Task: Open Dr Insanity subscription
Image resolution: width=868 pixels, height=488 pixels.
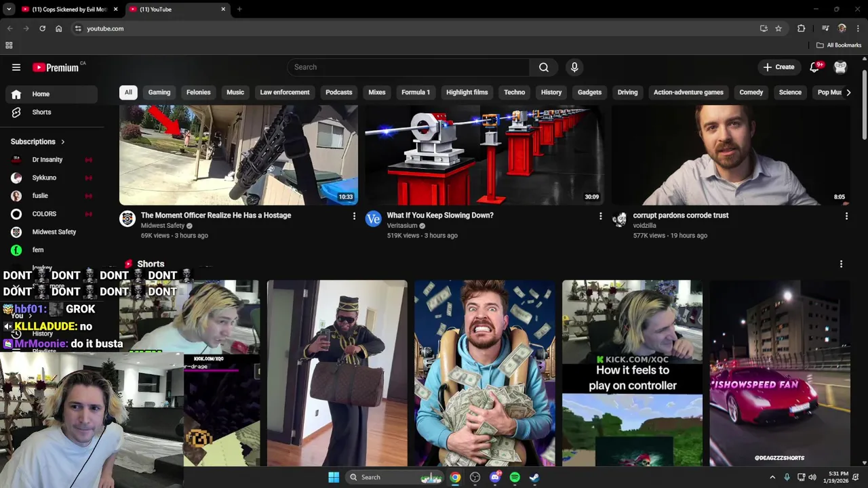Action: (x=52, y=159)
